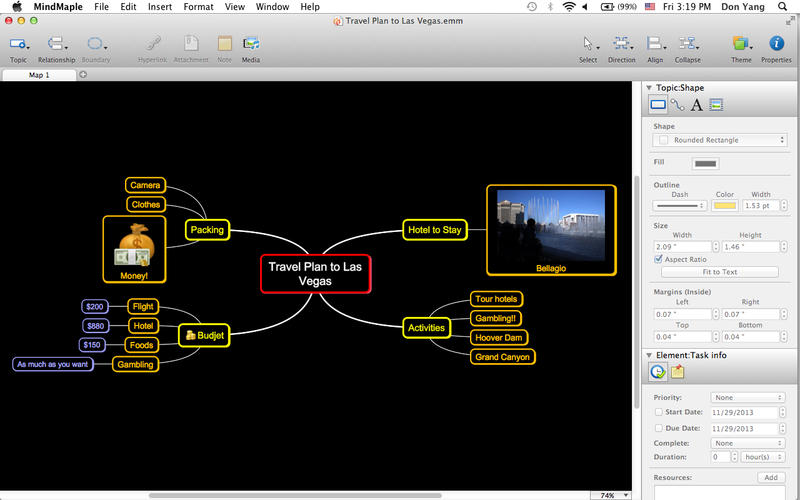Click the yellow outline color swatch

(x=725, y=205)
